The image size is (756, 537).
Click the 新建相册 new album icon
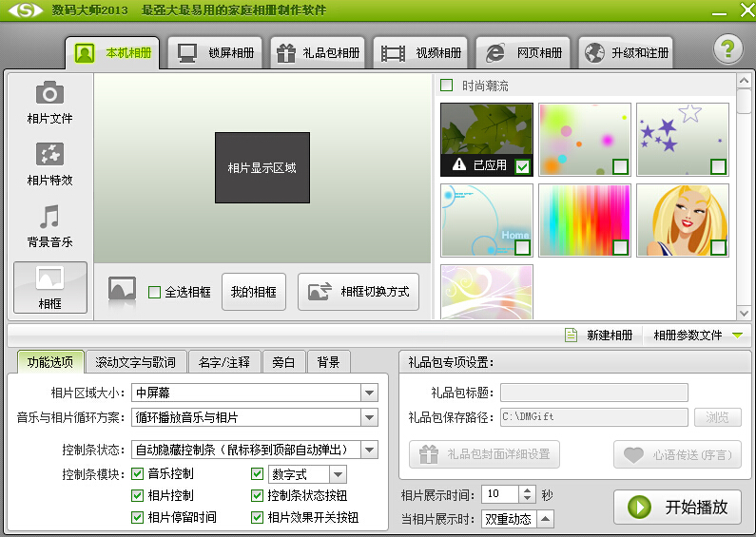point(572,336)
